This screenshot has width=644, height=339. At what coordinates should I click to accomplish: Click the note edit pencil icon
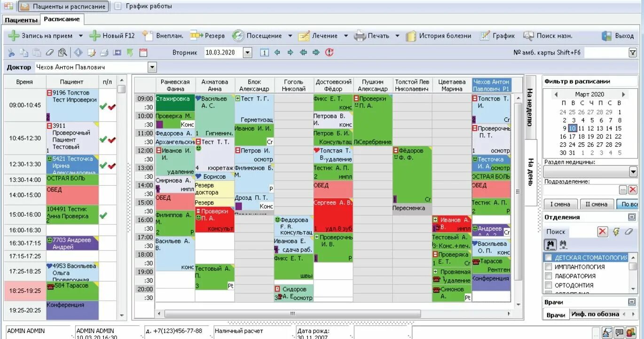(x=92, y=53)
